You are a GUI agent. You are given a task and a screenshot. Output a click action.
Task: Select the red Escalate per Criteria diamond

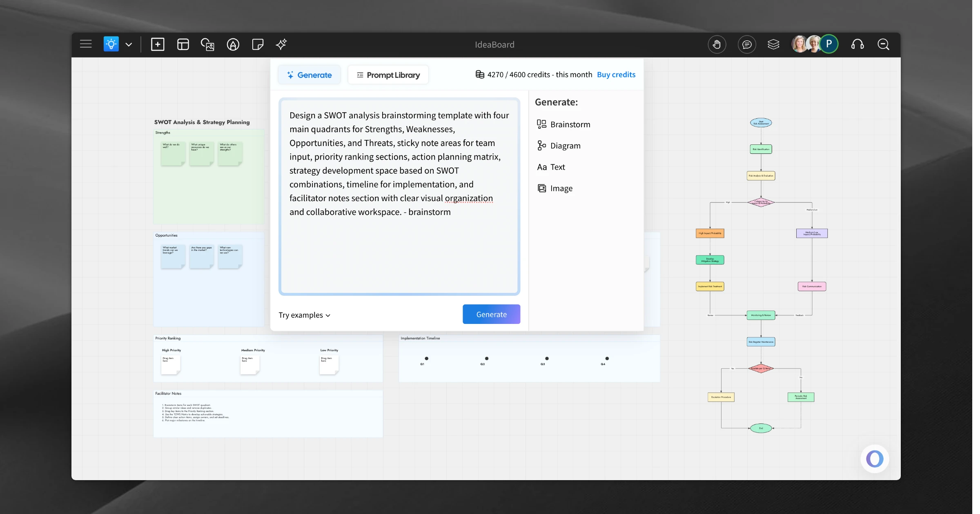click(x=761, y=368)
